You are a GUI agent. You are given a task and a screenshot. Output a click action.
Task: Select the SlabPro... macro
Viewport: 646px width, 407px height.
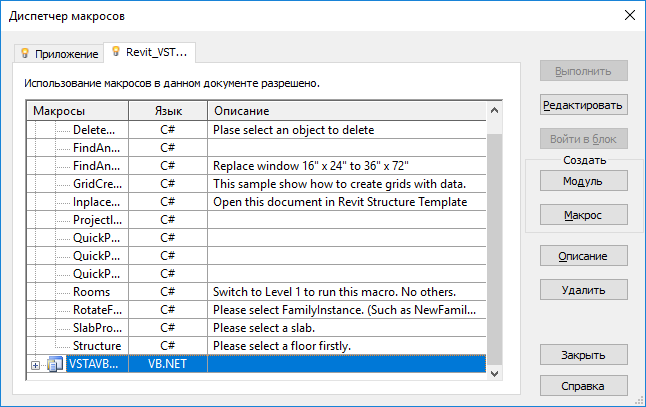point(96,328)
